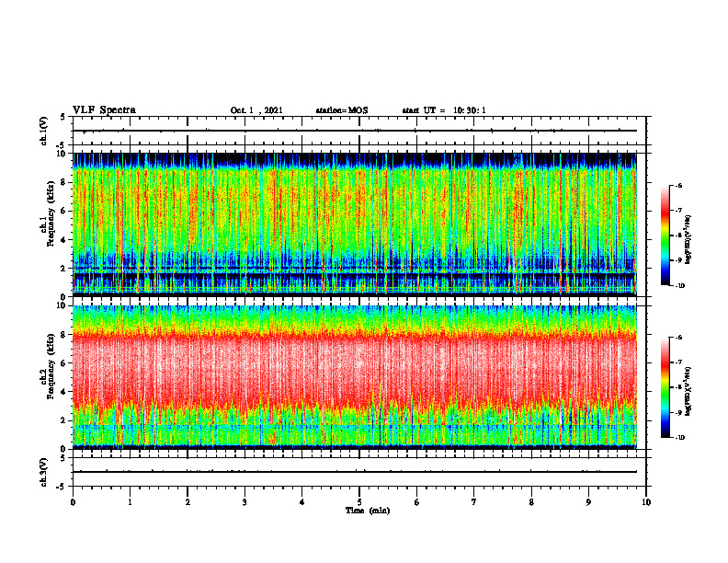Click time-axis tick label "6"
The height and width of the screenshot is (563, 728).
[x=417, y=502]
